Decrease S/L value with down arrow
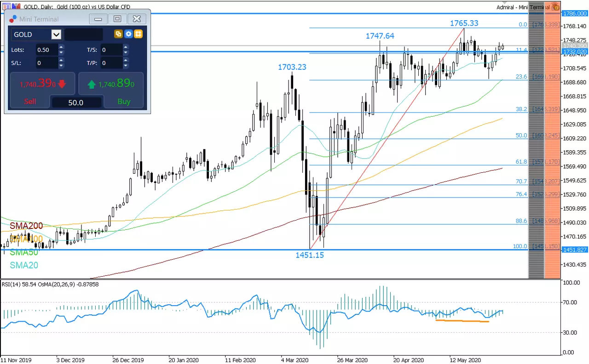Image resolution: width=589 pixels, height=364 pixels. click(x=61, y=66)
